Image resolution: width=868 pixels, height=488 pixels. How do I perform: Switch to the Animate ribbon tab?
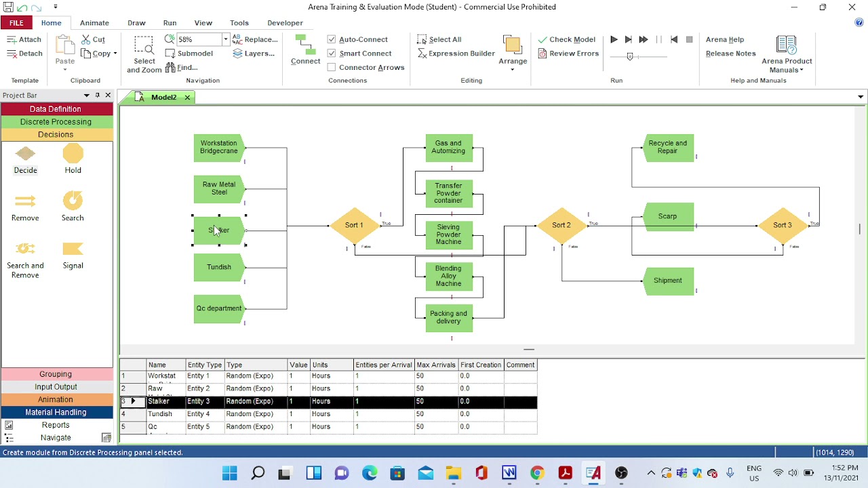click(x=94, y=23)
